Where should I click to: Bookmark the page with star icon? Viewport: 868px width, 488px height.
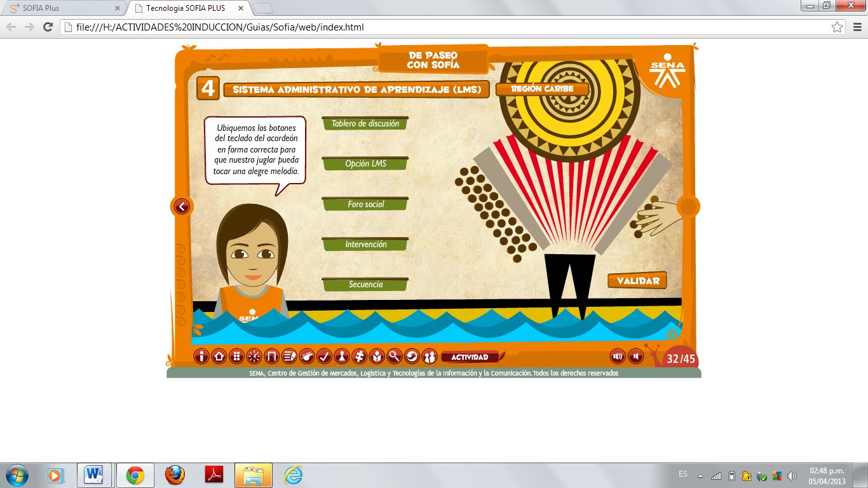837,27
